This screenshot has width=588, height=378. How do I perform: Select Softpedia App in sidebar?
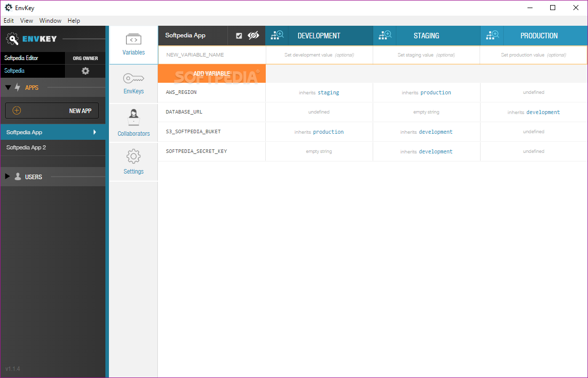52,132
